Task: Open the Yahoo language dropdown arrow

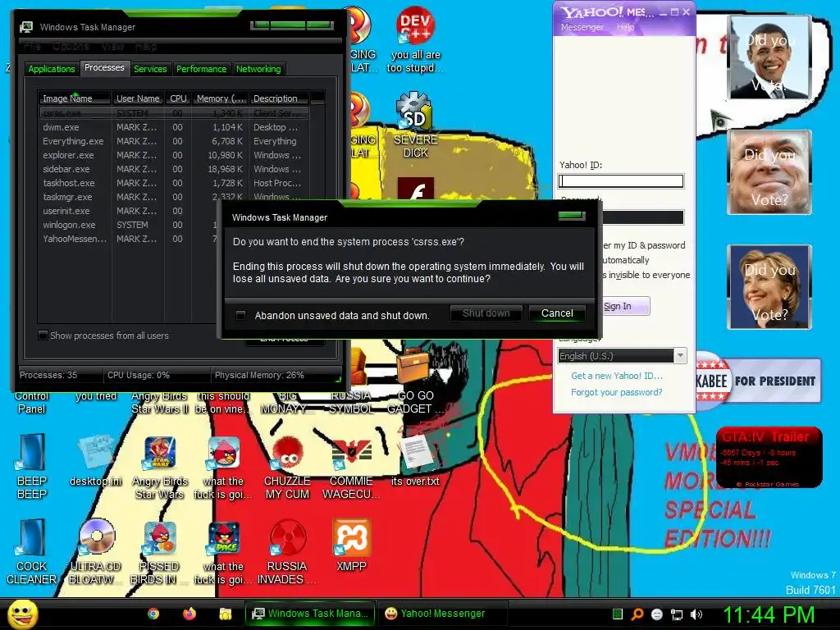Action: click(x=680, y=356)
